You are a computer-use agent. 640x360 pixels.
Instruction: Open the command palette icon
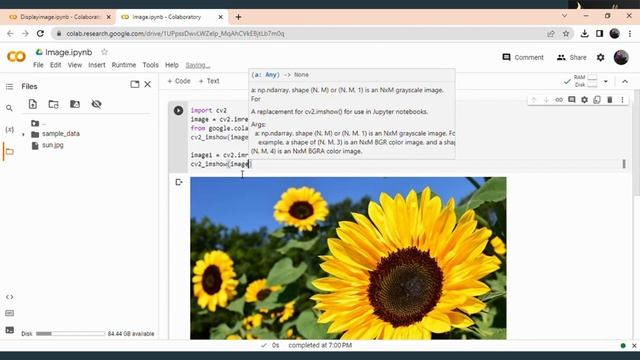9,313
